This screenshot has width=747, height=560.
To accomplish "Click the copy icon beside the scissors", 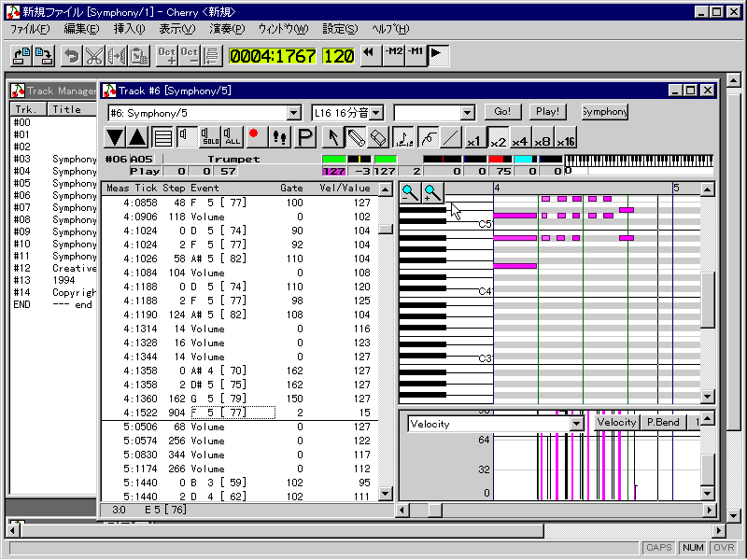I will click(x=116, y=56).
